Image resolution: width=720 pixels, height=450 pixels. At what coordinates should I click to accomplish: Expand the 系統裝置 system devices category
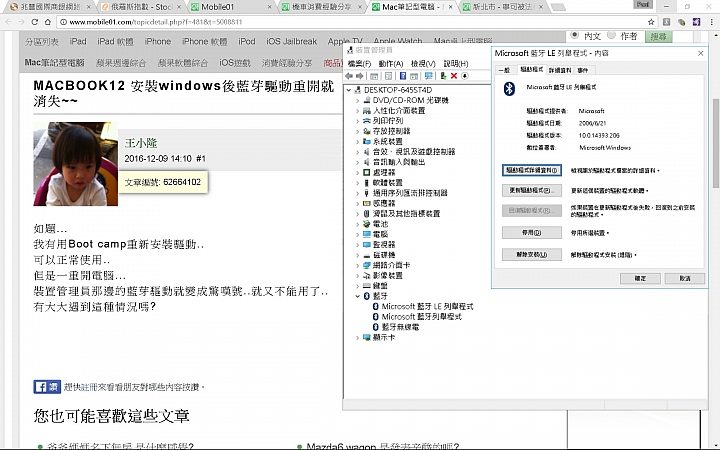[357, 141]
